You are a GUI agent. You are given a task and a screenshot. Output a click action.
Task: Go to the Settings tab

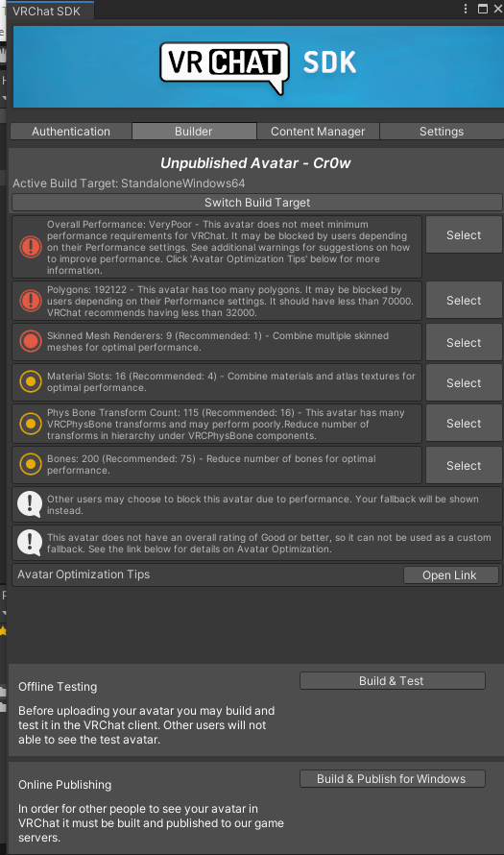click(442, 132)
